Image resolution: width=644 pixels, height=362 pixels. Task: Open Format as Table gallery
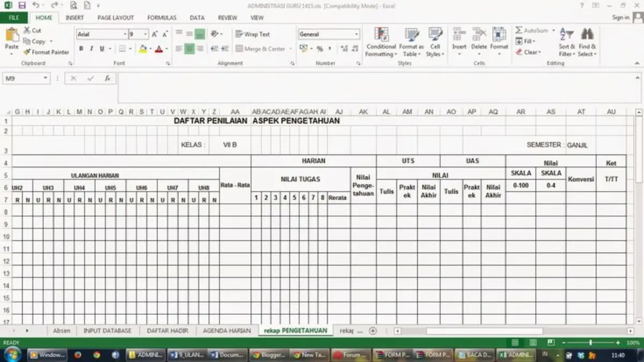click(411, 42)
